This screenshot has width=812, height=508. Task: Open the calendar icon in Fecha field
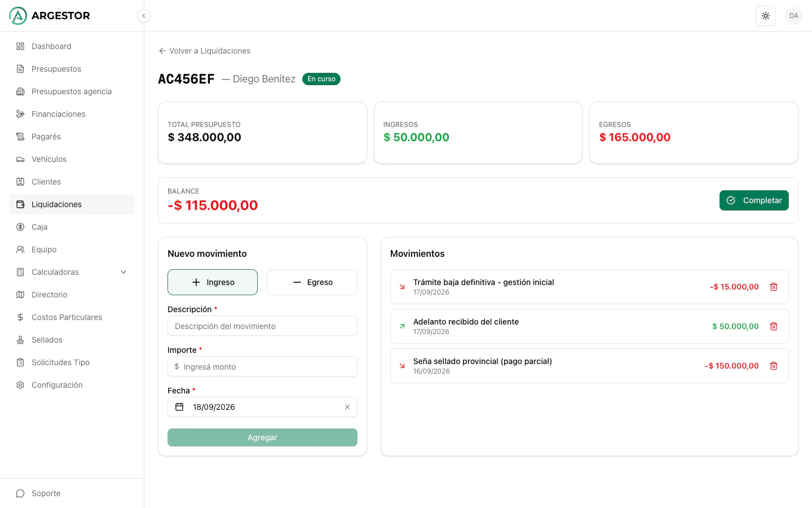coord(179,407)
